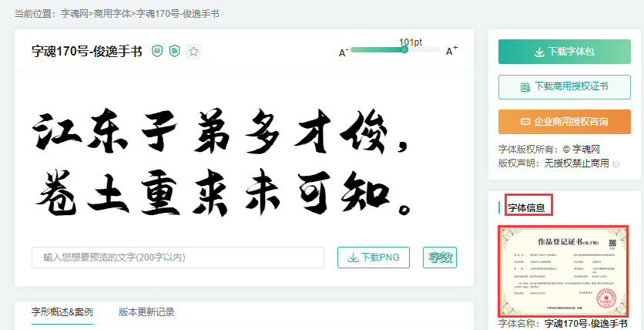Click the chat icon in 企业商用授权咨询

525,122
